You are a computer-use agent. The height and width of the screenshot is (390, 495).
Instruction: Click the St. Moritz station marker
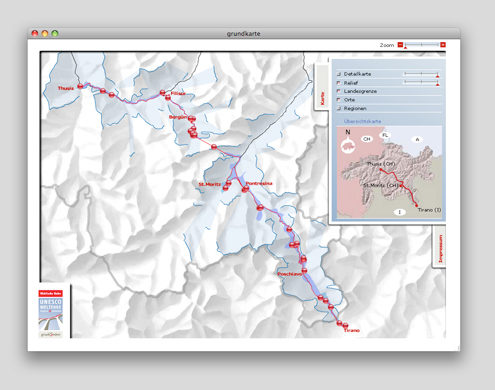pos(228,183)
